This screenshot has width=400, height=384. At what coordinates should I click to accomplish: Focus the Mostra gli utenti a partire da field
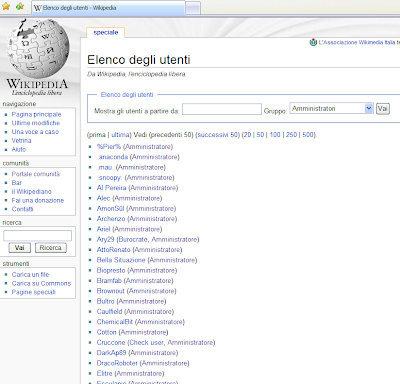point(222,109)
